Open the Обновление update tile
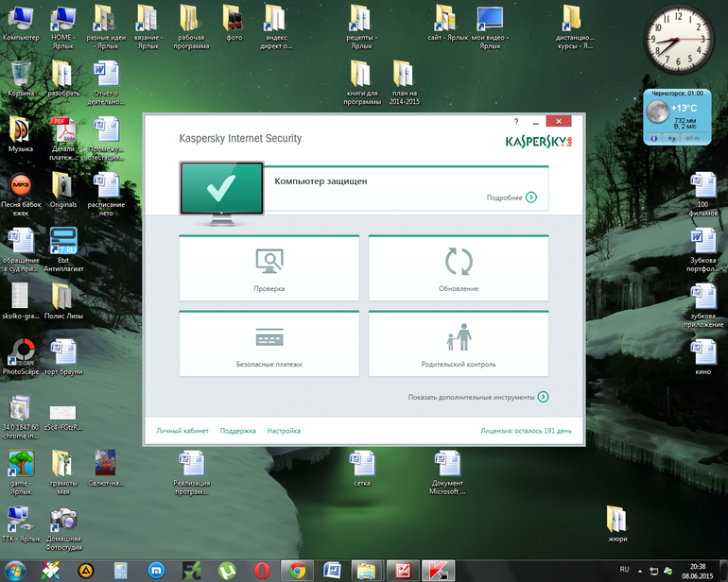728x582 pixels. pyautogui.click(x=459, y=268)
